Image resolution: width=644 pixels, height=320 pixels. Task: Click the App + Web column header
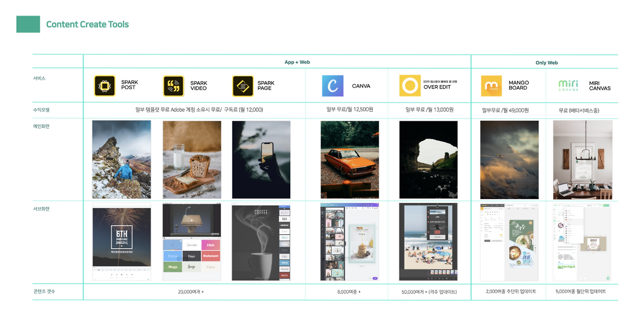pyautogui.click(x=297, y=62)
